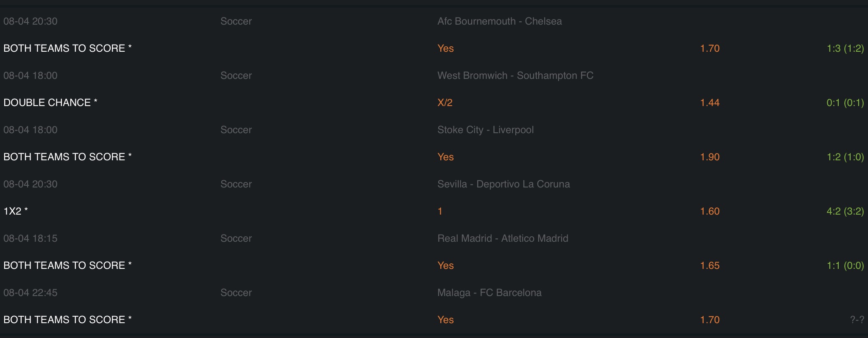The image size is (868, 338).
Task: Click the 1:3 (1:2) final score
Action: tap(845, 48)
